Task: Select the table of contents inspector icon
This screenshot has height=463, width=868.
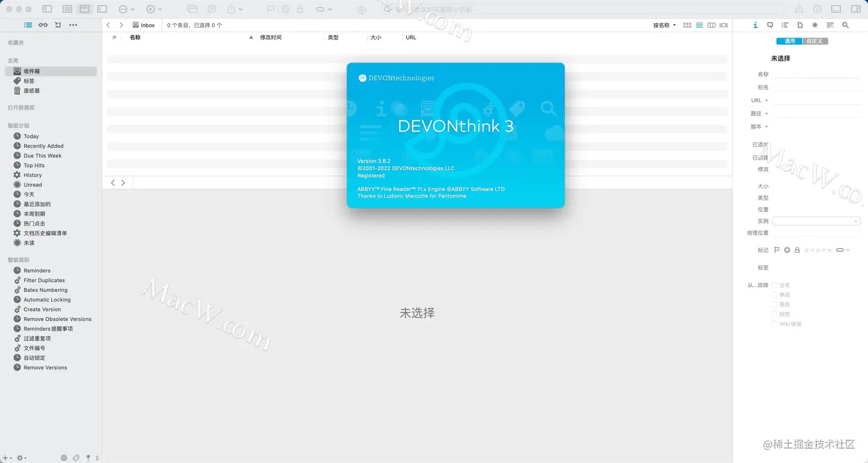Action: click(785, 25)
